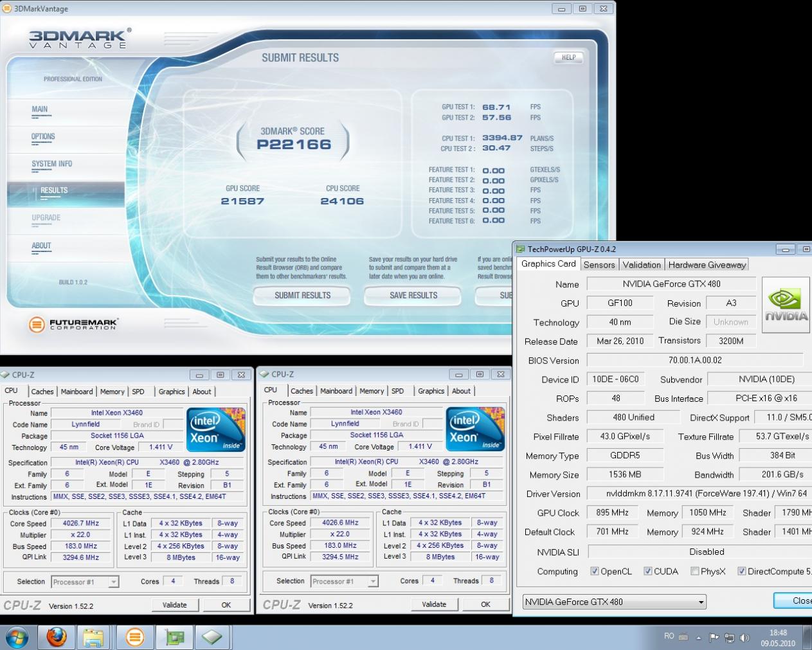This screenshot has height=650, width=812.
Task: Click the Intel Xeon logo in left CPU-Z
Action: click(x=216, y=429)
